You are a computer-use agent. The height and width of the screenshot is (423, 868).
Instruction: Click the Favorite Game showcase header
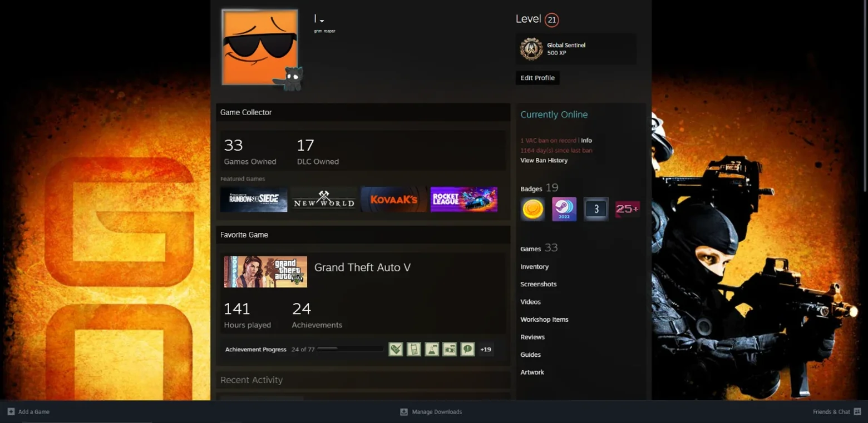363,235
